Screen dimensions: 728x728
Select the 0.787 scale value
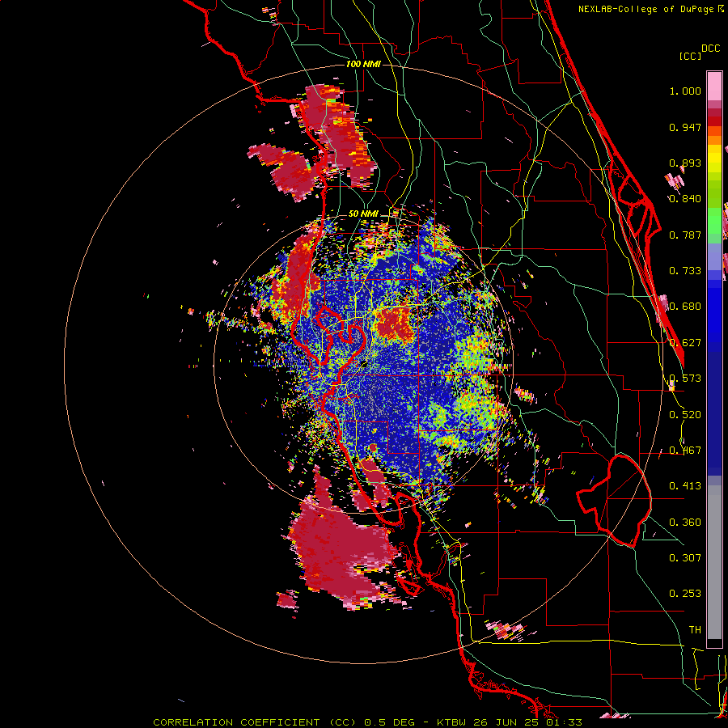685,235
